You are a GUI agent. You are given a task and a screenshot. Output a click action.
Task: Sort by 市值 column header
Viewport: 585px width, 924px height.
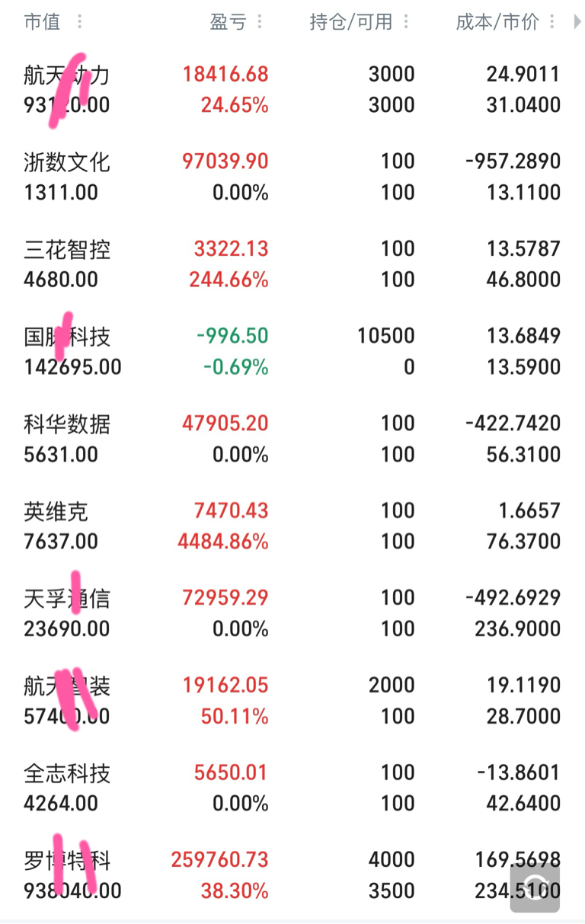click(43, 22)
